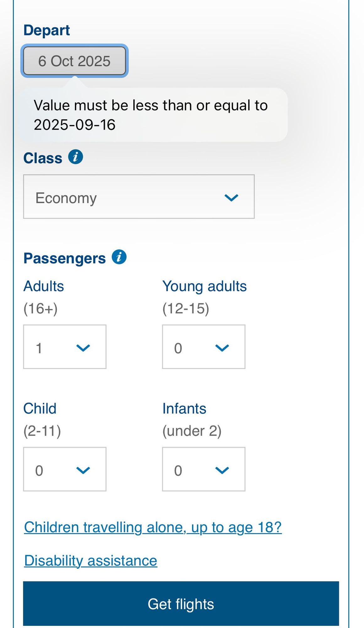364x628 pixels.
Task: Click the Passengers section heading
Action: point(65,258)
